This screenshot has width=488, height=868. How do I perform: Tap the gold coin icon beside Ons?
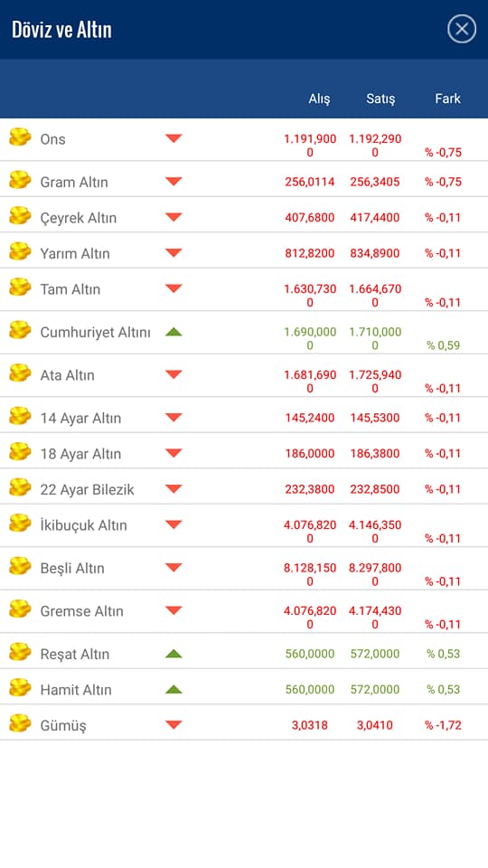coord(20,137)
